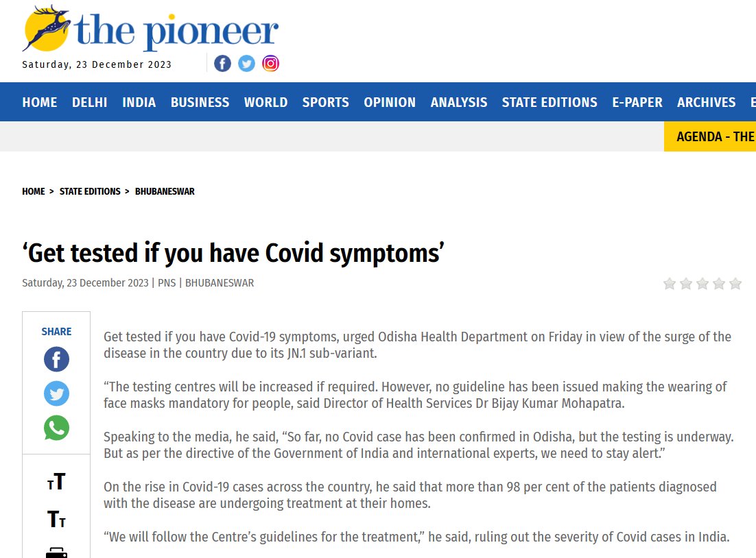The width and height of the screenshot is (756, 558).
Task: Click the Home breadcrumb link
Action: coord(34,192)
